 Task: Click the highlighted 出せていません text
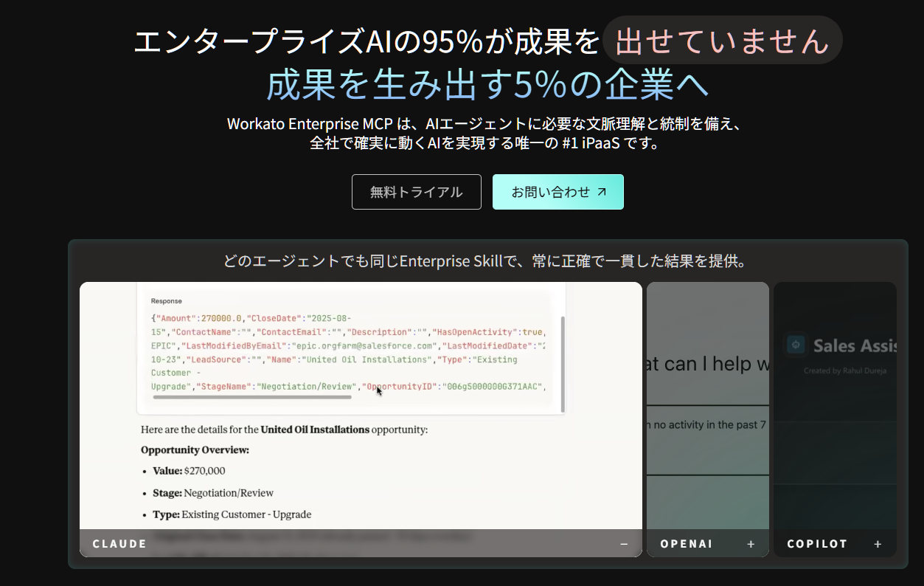point(723,40)
